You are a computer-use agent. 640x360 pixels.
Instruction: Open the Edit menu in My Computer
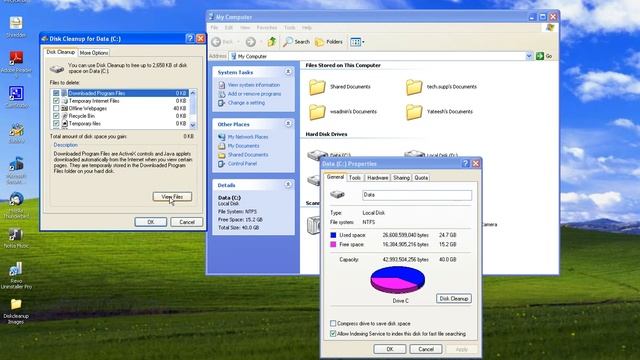pyautogui.click(x=229, y=27)
